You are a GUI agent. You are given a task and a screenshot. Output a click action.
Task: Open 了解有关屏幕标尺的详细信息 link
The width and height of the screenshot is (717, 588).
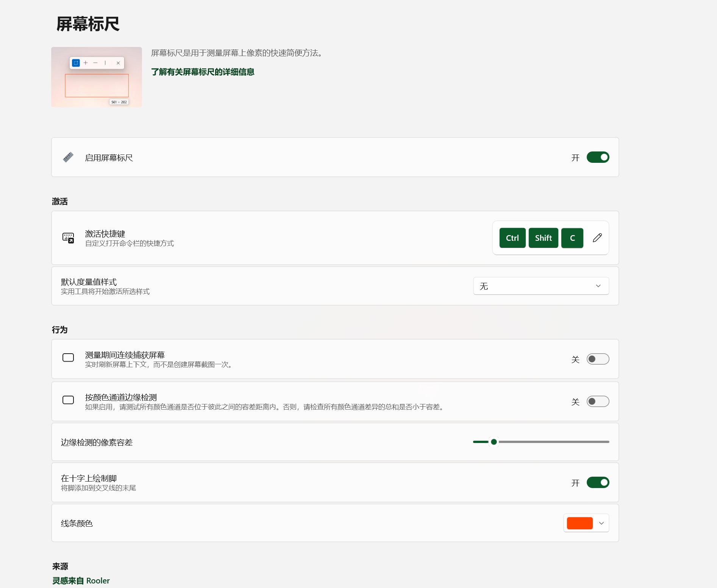coord(203,72)
